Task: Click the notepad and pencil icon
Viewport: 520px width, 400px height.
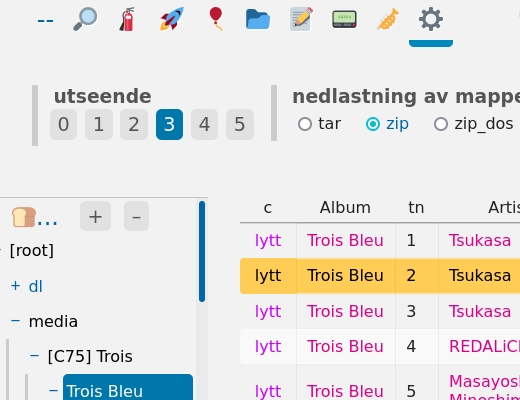Action: (x=301, y=19)
